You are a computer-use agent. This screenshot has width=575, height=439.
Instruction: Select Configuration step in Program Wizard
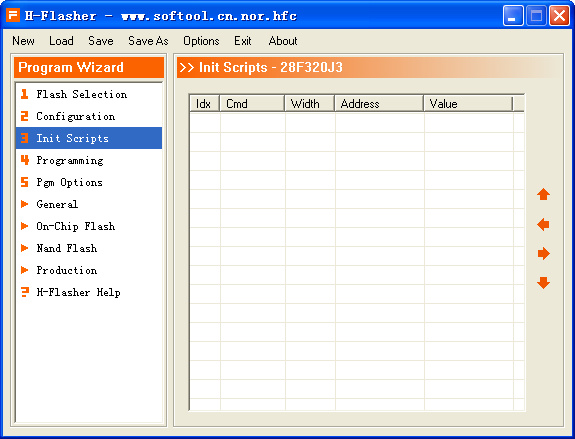[x=76, y=116]
